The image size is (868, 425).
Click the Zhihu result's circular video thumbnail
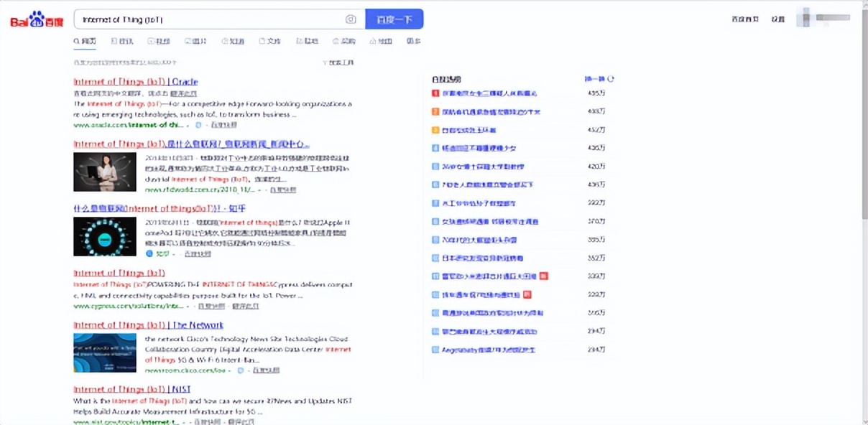(x=103, y=236)
